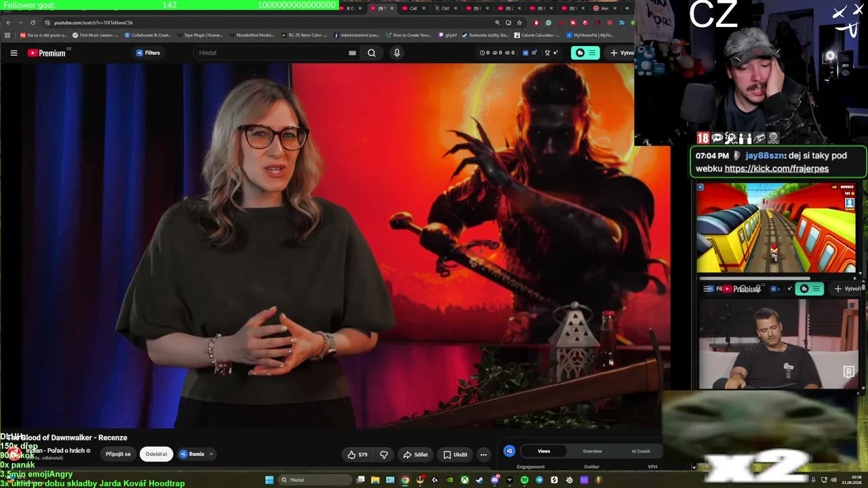
Task: Expand the Remix dropdown arrow
Action: [211, 454]
